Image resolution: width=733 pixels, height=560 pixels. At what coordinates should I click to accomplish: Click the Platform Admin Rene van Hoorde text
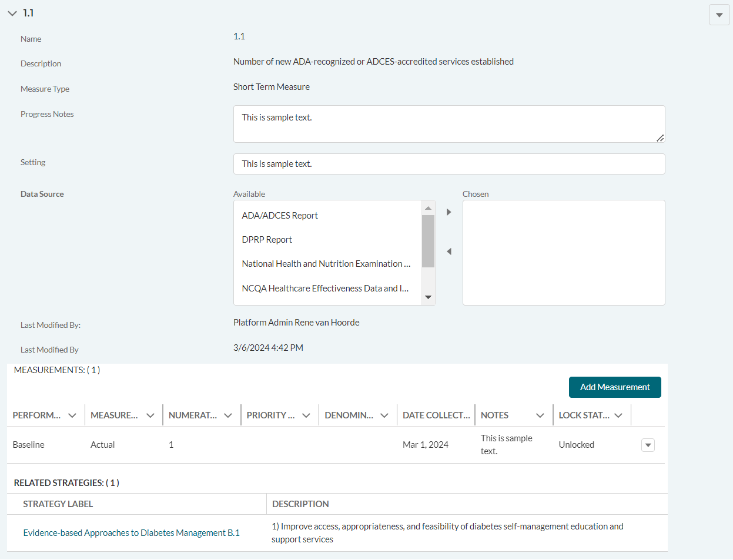tap(296, 323)
